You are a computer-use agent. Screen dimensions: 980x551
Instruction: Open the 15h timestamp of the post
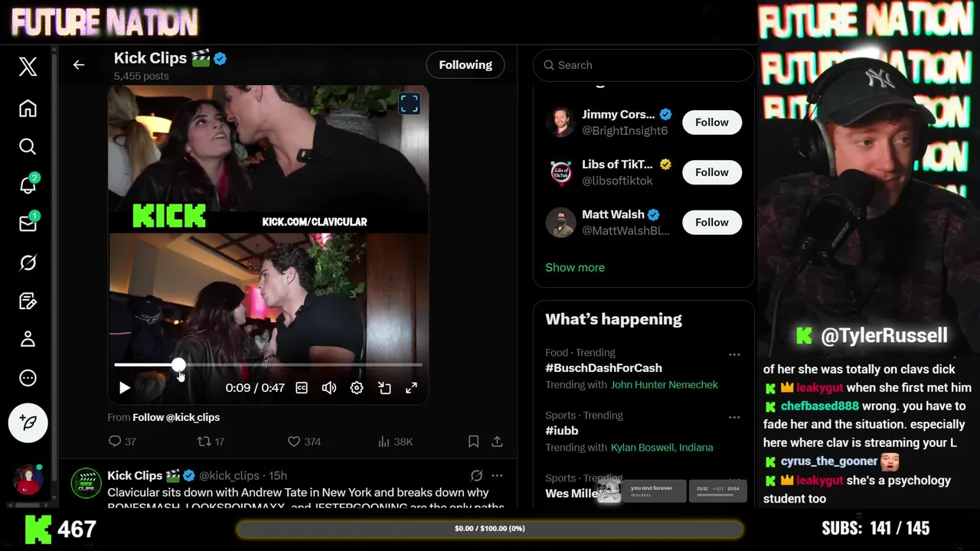pyautogui.click(x=278, y=475)
